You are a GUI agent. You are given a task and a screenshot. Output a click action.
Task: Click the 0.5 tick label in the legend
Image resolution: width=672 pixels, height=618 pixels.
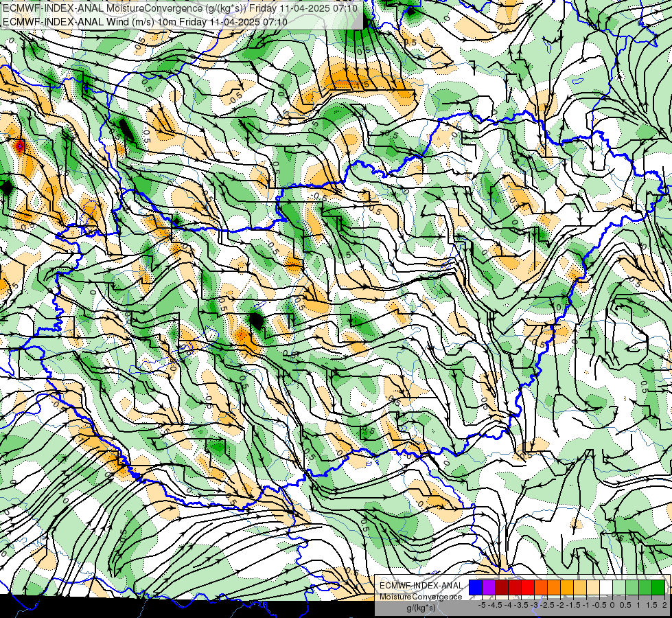pos(625,605)
